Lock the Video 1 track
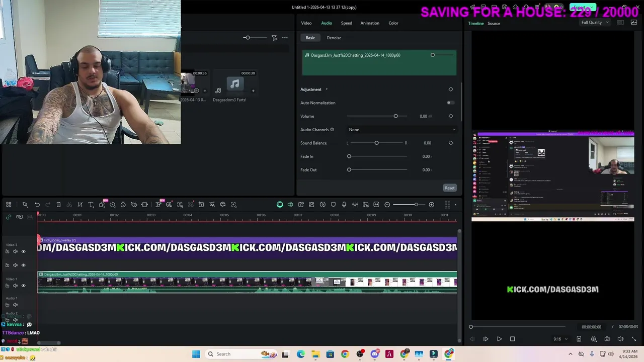644x362 pixels. point(7,286)
